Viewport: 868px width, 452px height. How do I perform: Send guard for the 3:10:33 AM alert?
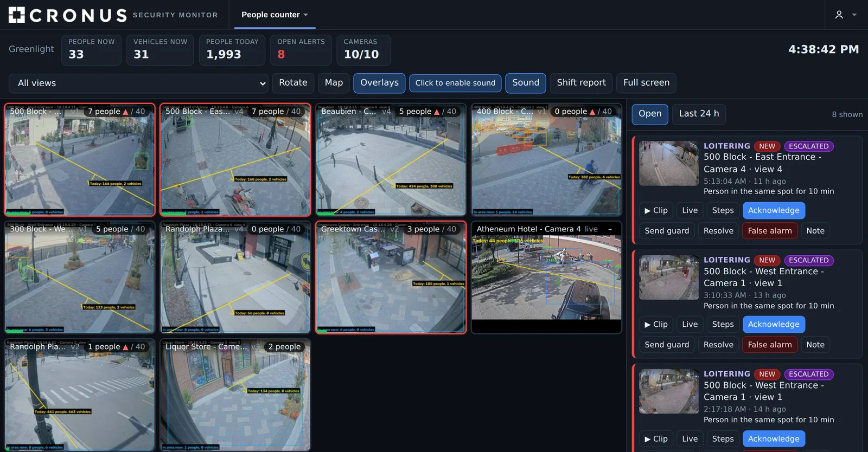click(x=667, y=345)
